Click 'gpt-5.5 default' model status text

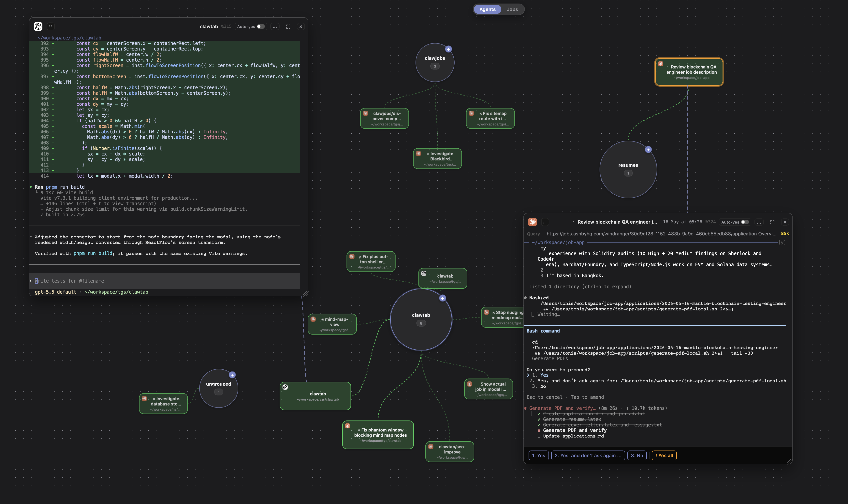[x=55, y=292]
